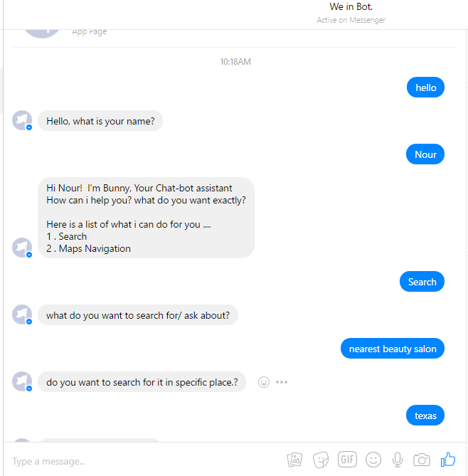Screen dimensions: 468x476
Task: Open the sticker picker icon
Action: pos(321,460)
